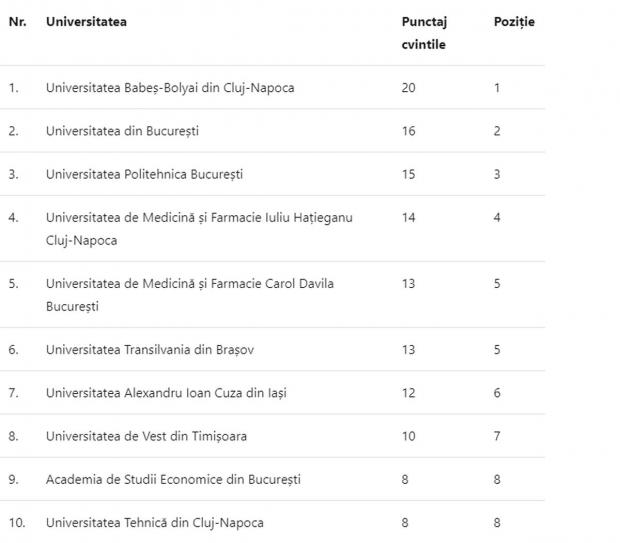The height and width of the screenshot is (543, 620).
Task: Click Universitatea Alexandru Ioan Cuza din Iași
Action: coord(166,393)
